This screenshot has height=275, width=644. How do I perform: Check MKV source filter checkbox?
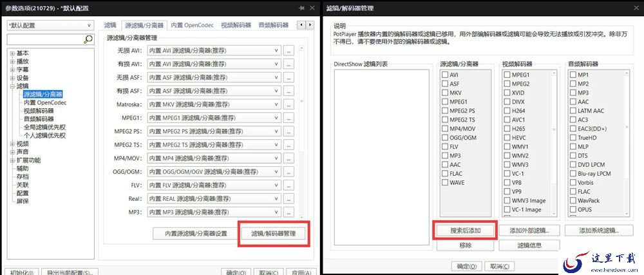(445, 93)
